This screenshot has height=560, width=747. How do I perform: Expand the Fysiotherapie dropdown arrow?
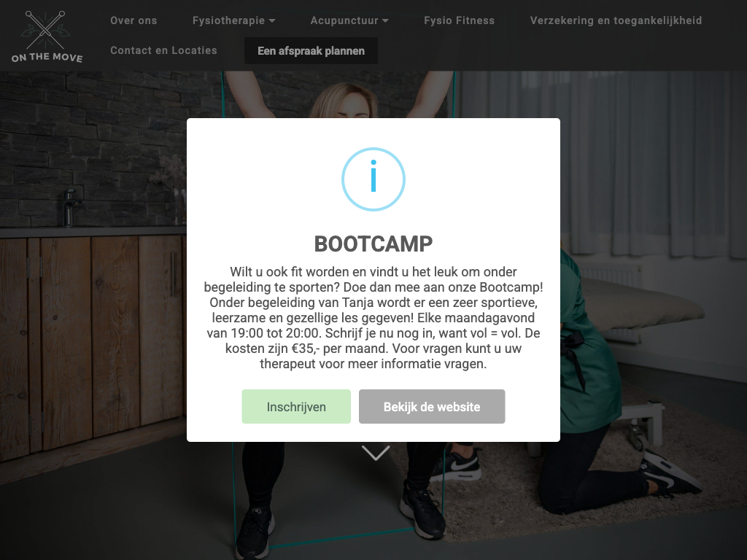coord(272,21)
